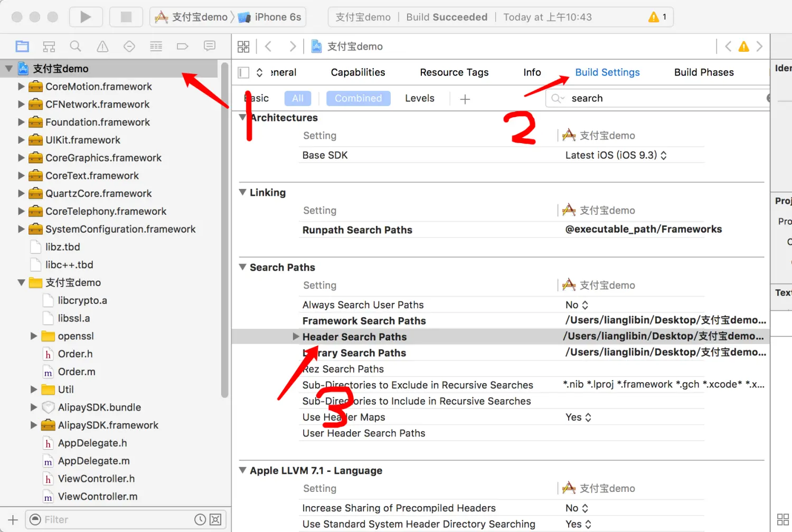This screenshot has height=532, width=792.
Task: Collapse the Apple LLVM 7.1 Language section
Action: pos(243,471)
